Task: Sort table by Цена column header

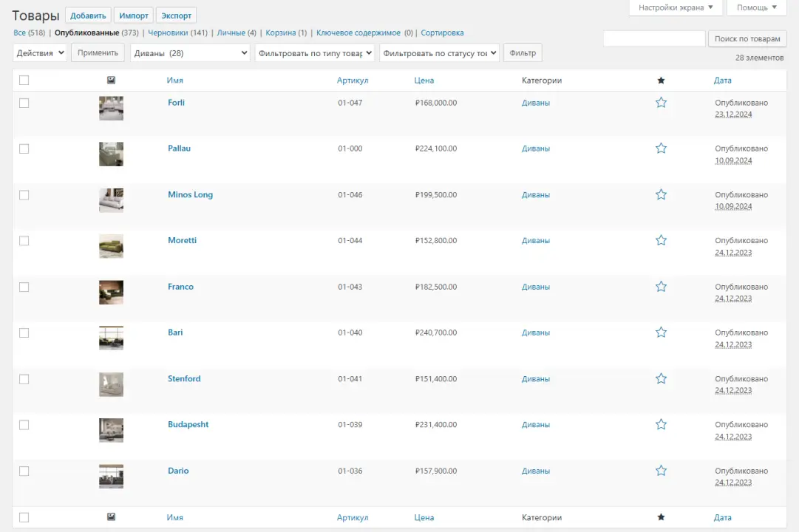Action: click(424, 81)
